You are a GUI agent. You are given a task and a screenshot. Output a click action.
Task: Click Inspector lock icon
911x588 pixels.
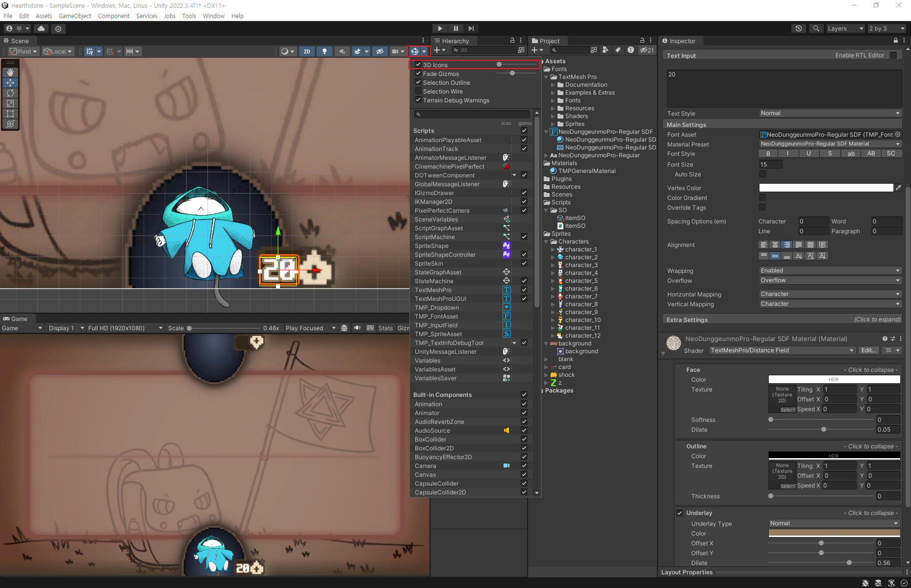tap(896, 41)
